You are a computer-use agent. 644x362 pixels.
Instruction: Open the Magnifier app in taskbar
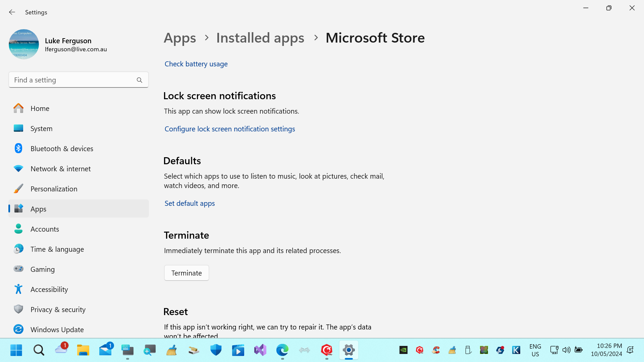(x=150, y=350)
